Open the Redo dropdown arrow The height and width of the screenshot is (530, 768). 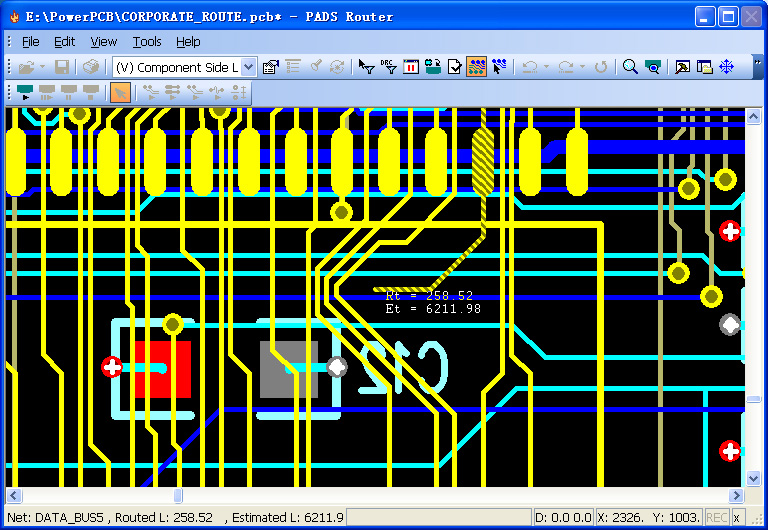click(x=582, y=67)
